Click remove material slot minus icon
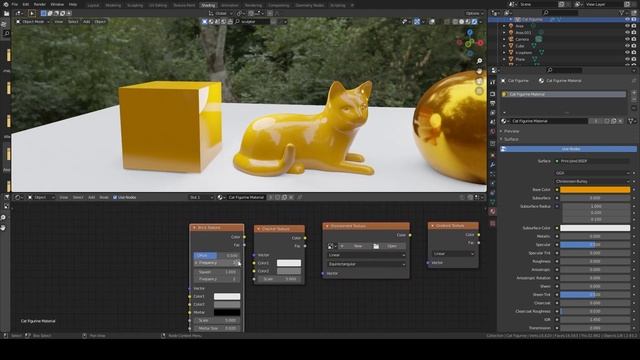The image size is (640, 360). click(634, 100)
